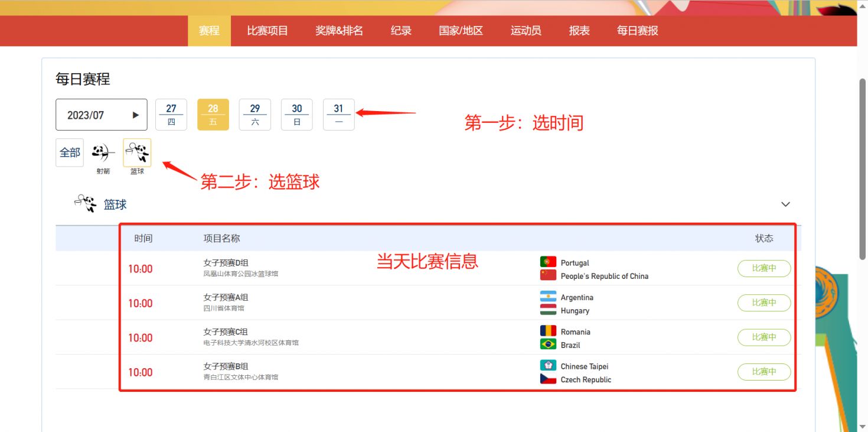The image size is (868, 432).
Task: Click the Romania flag icon
Action: (x=548, y=331)
